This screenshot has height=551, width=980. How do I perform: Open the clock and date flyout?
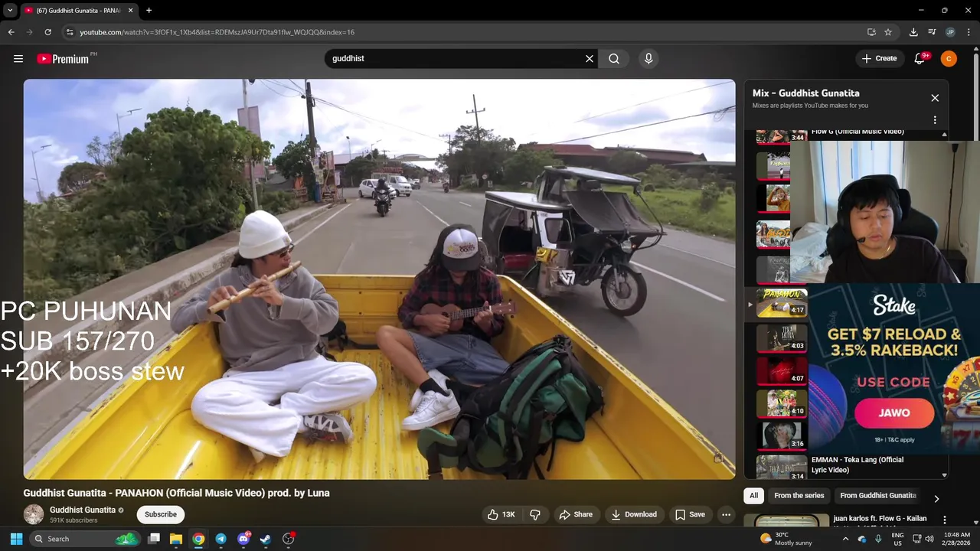click(958, 539)
